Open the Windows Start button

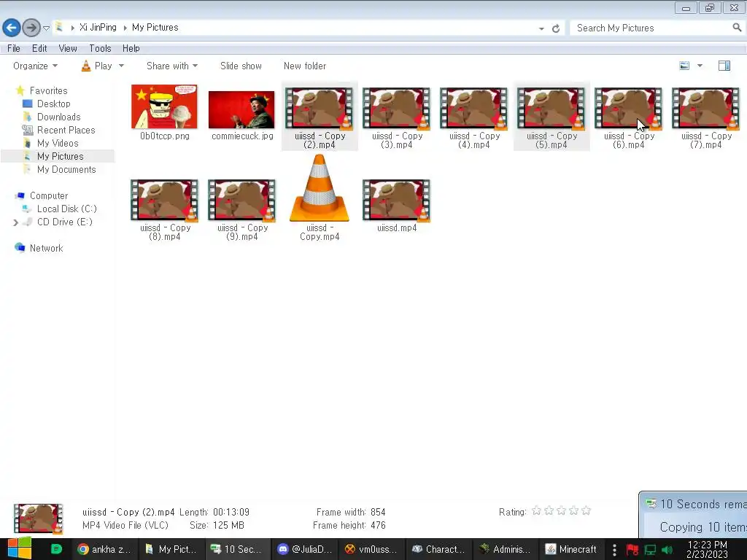[x=20, y=549]
